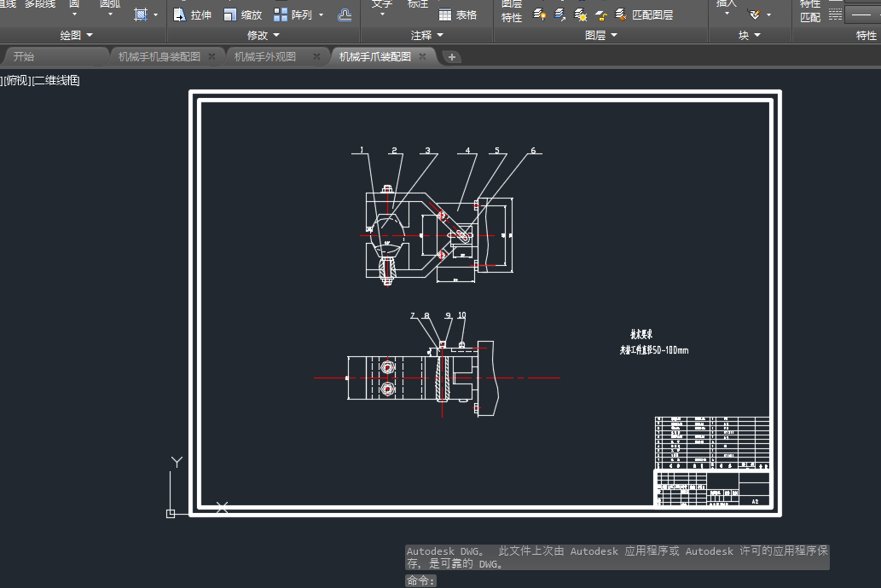Image resolution: width=881 pixels, height=588 pixels.
Task: Click the Make Current layer icon with arrow
Action: click(x=559, y=14)
